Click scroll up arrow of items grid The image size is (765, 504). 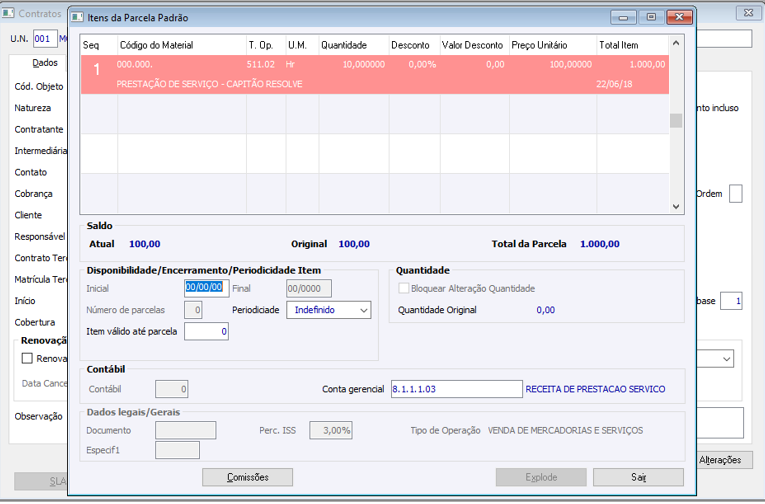(676, 43)
